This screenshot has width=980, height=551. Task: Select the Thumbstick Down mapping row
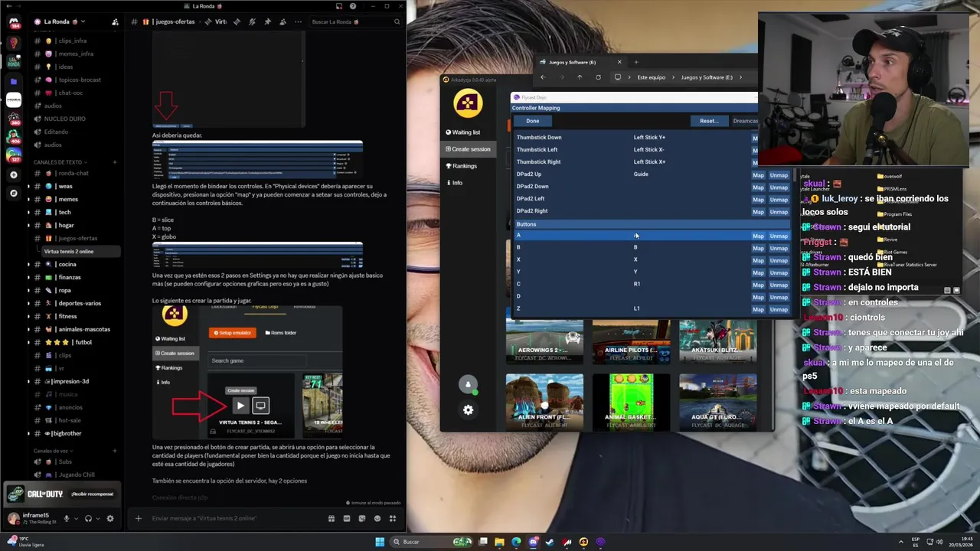click(x=634, y=138)
